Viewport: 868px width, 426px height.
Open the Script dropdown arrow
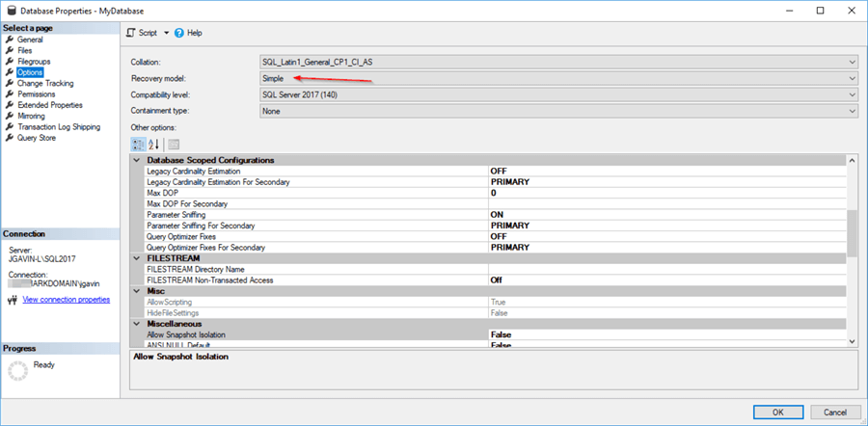pyautogui.click(x=166, y=33)
